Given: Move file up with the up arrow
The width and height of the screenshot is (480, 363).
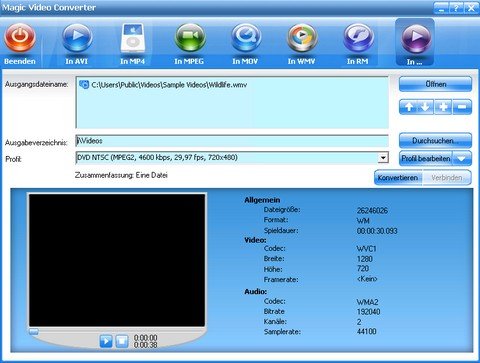Looking at the screenshot, I should 409,107.
